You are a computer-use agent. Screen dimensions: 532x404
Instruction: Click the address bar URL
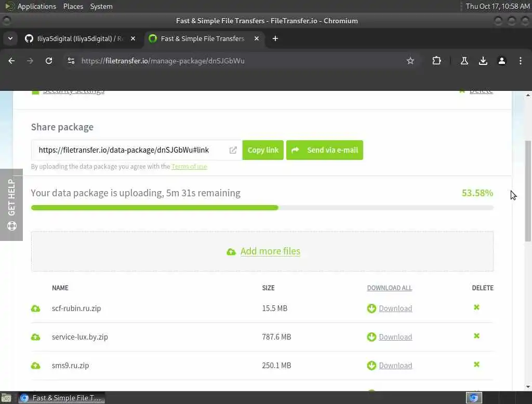click(x=163, y=61)
